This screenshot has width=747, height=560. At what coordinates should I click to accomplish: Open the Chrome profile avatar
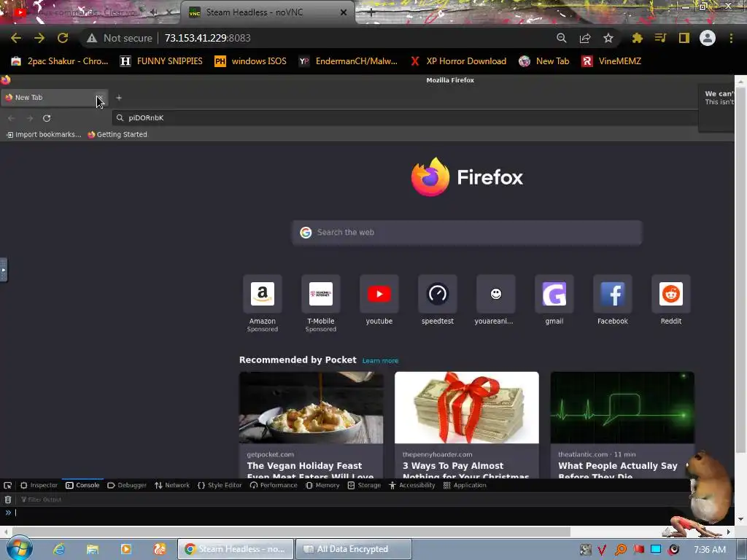(x=708, y=38)
